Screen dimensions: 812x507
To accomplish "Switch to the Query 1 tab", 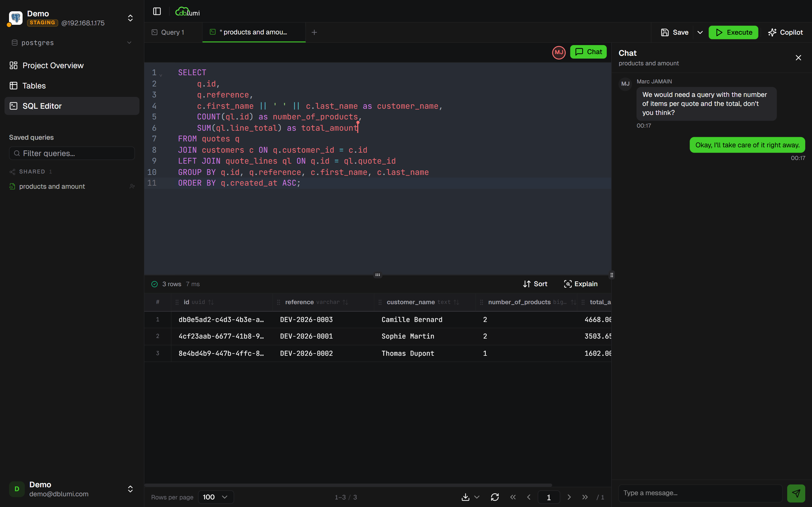I will (x=172, y=32).
